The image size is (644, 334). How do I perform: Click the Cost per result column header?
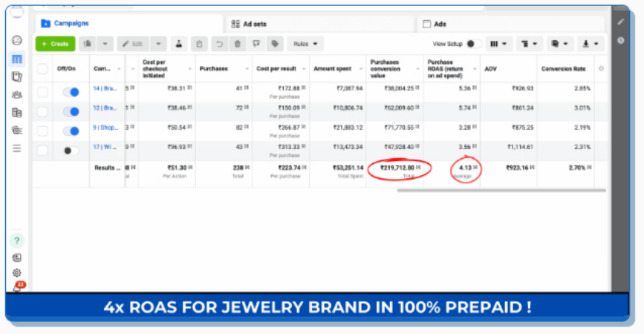(276, 68)
